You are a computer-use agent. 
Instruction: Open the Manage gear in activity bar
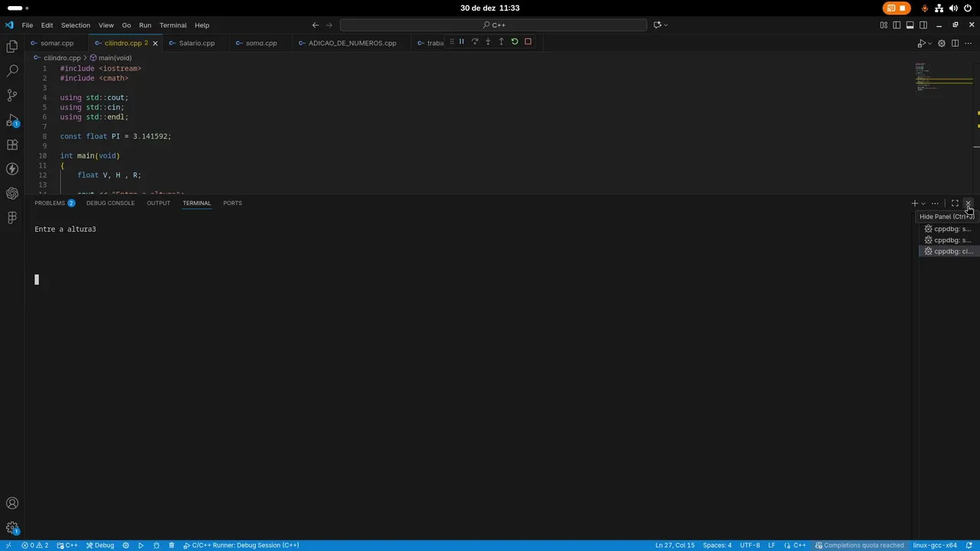(12, 528)
